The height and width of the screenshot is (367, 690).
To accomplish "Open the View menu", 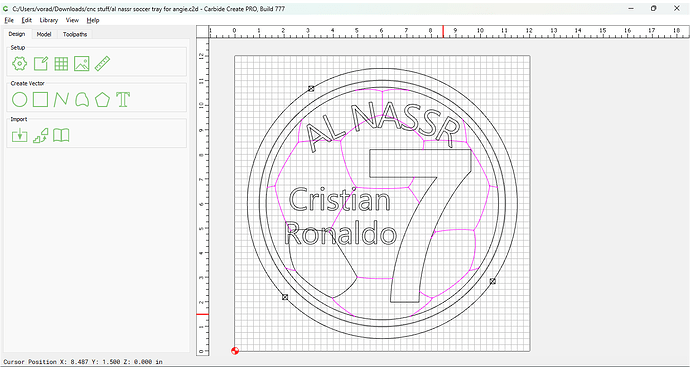I will tap(72, 20).
